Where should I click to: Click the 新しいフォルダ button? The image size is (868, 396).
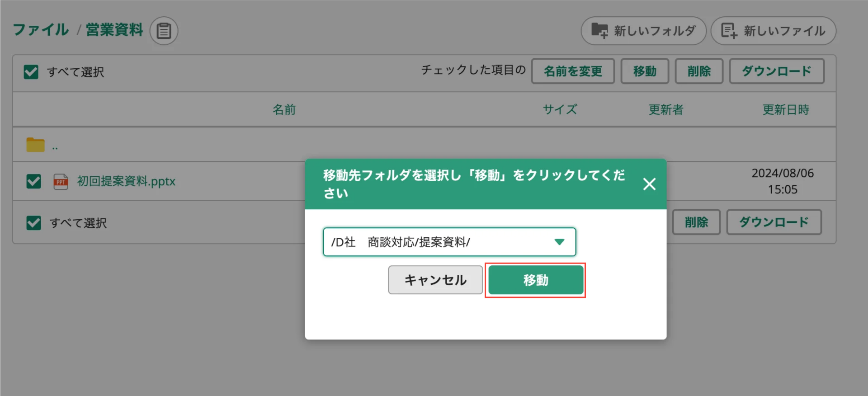click(x=643, y=31)
